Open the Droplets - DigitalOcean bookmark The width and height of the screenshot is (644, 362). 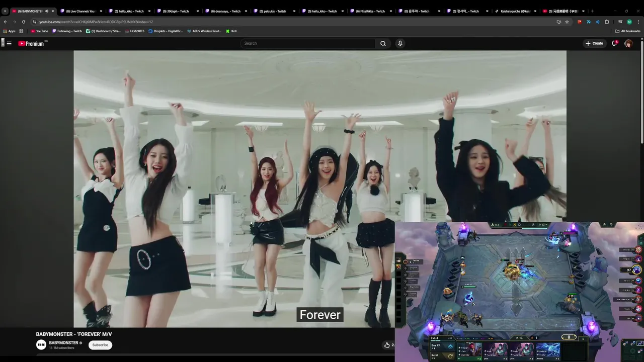tap(166, 31)
